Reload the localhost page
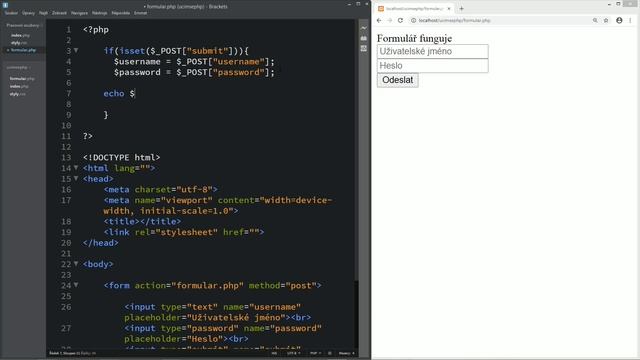The width and height of the screenshot is (640, 360). tap(400, 20)
